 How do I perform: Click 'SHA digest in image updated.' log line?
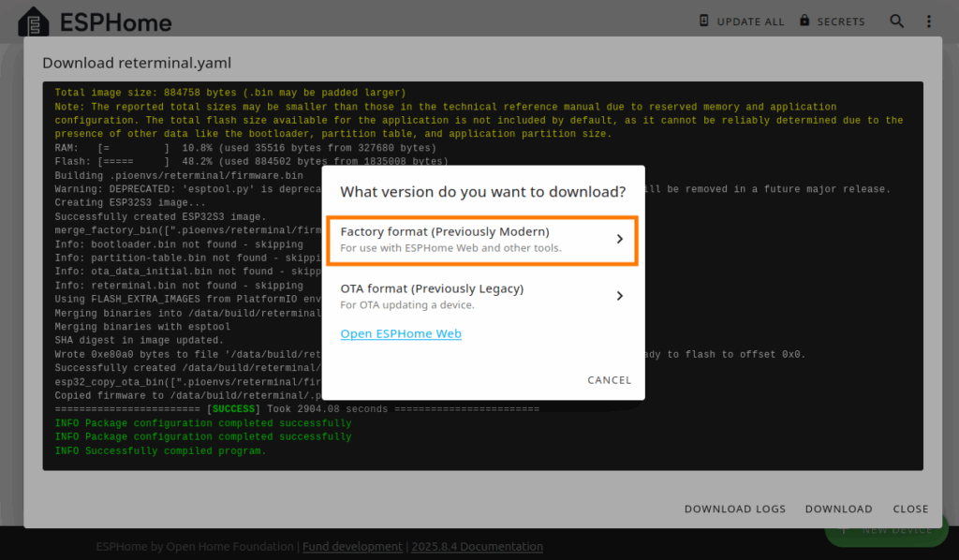[140, 341]
